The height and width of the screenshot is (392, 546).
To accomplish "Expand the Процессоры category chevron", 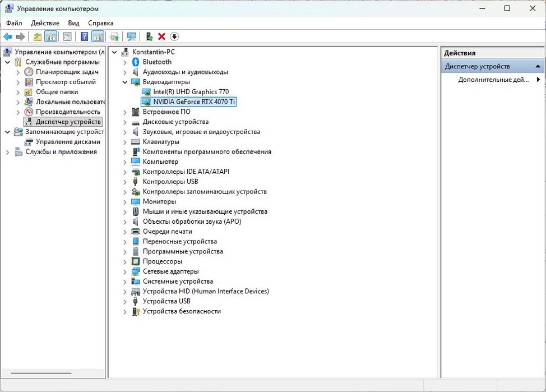I will [124, 262].
